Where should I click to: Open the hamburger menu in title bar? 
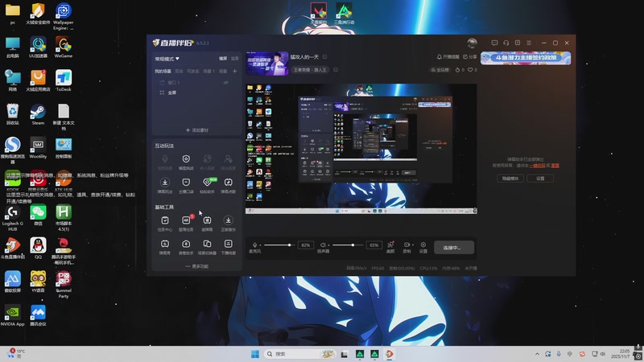click(529, 43)
